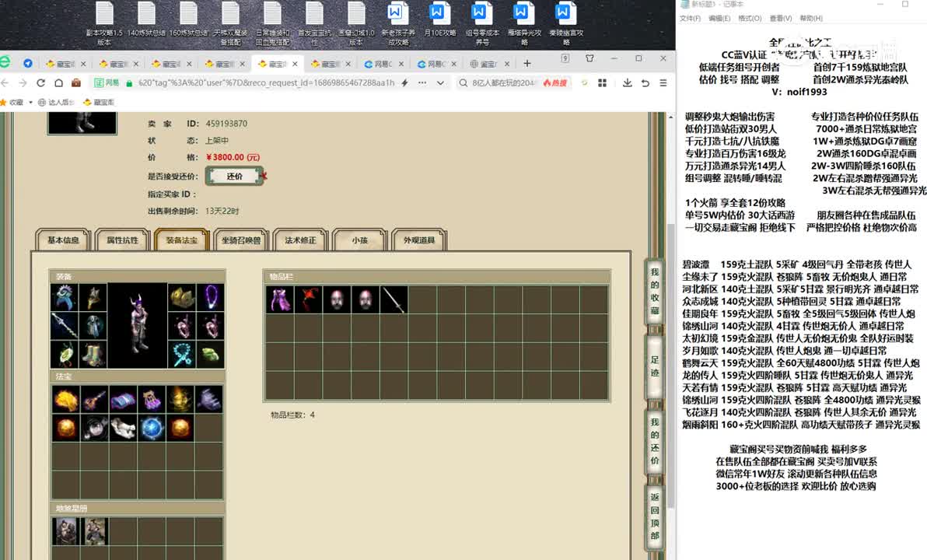Open the 藏宝阁 bookmark in bookmarks bar

click(99, 103)
